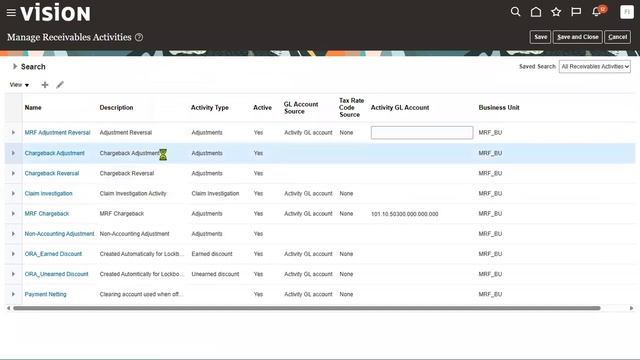Select Earned discount activity type cell
Screen dimensions: 640x360
pos(212,254)
